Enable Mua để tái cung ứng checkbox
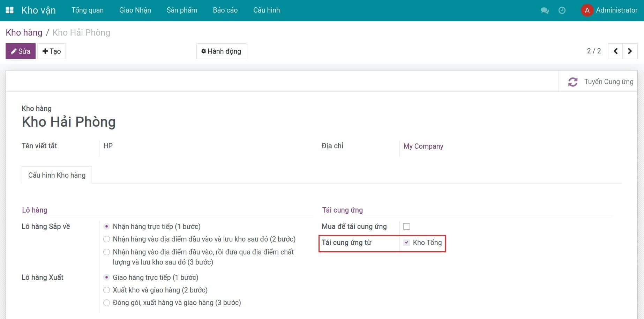Image resolution: width=644 pixels, height=319 pixels. [x=407, y=226]
